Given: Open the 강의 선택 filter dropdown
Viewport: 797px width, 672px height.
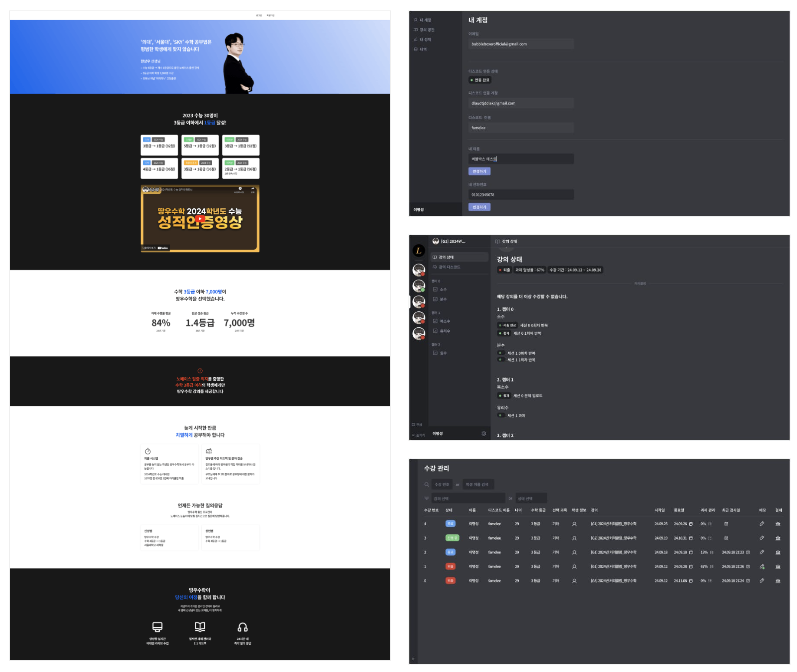Looking at the screenshot, I should pos(468,498).
